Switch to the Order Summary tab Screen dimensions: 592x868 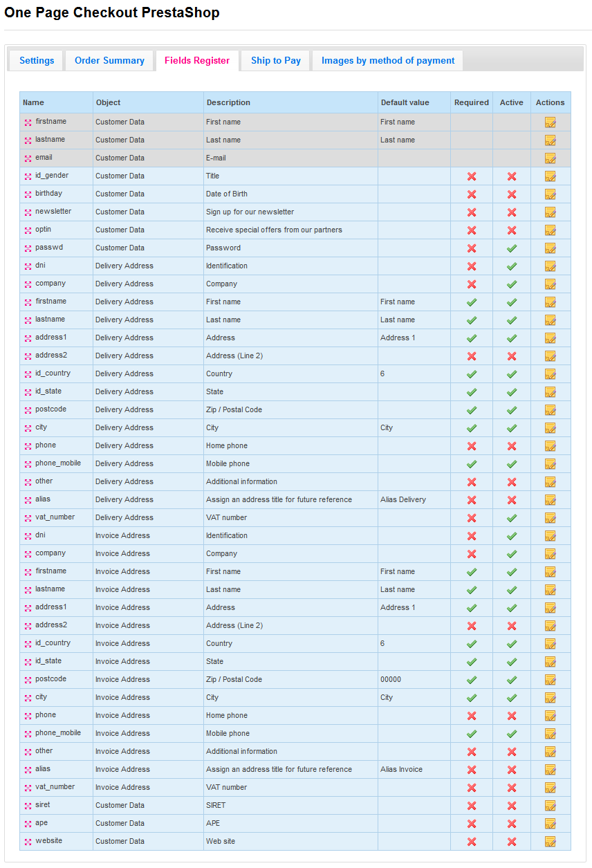(109, 60)
